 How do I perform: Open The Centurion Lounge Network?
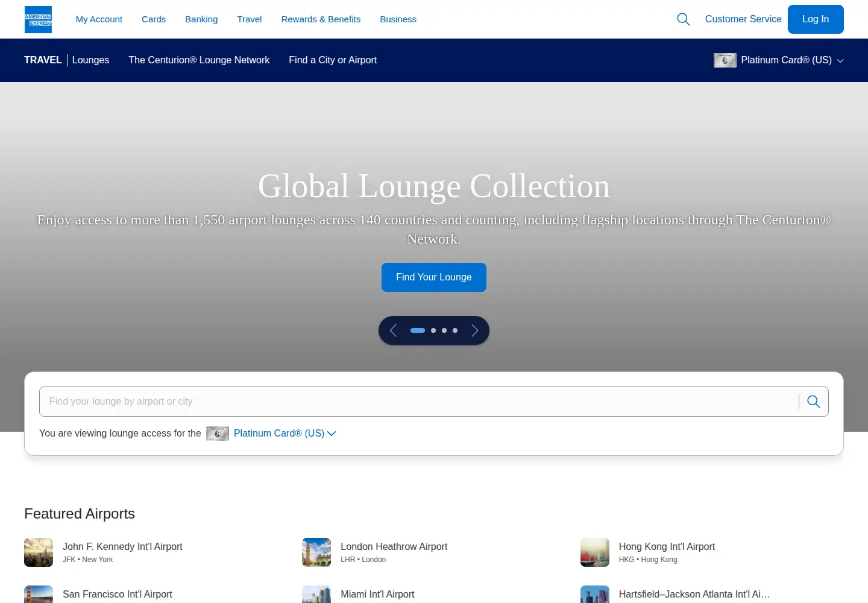[x=199, y=60]
